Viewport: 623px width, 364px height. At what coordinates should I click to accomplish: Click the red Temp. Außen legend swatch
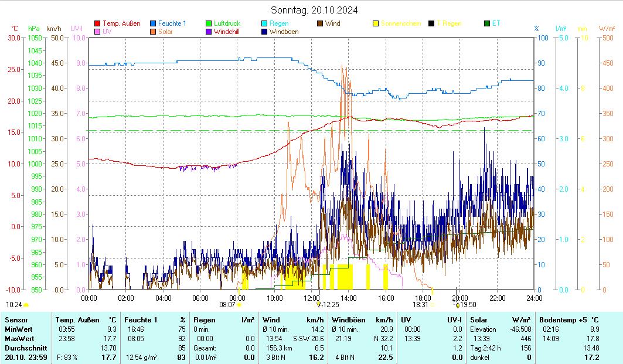97,23
